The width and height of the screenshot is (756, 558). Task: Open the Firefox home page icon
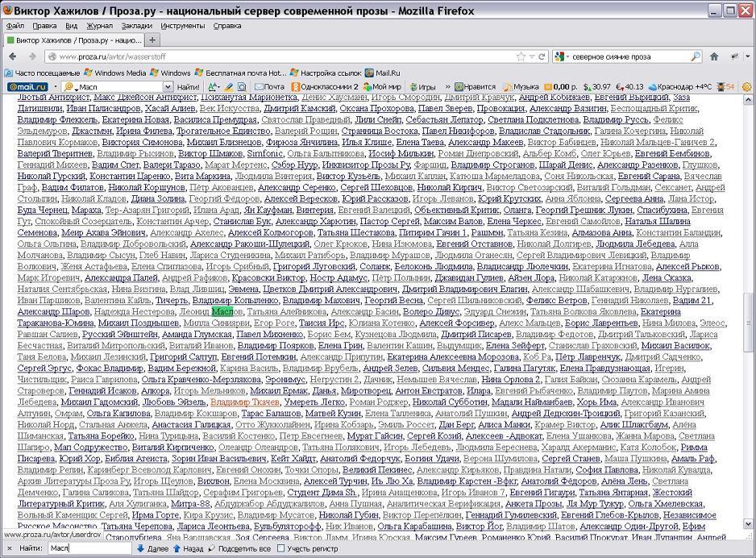[x=713, y=56]
